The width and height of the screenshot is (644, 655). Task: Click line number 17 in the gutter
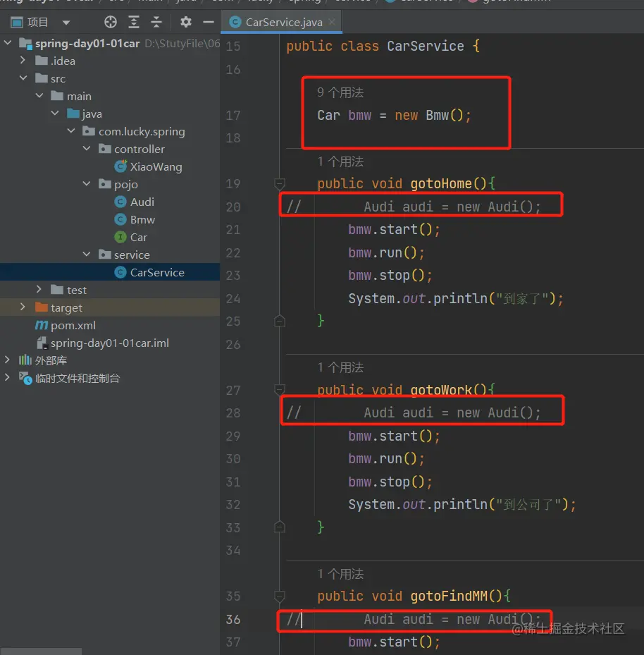[233, 116]
